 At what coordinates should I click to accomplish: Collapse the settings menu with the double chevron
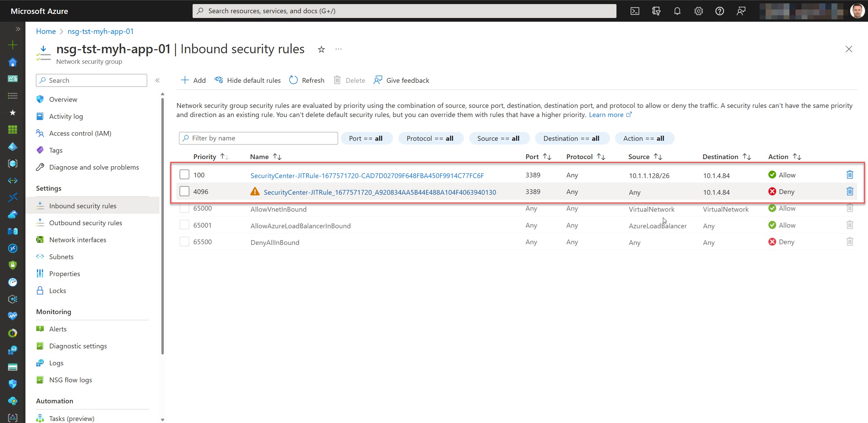157,80
